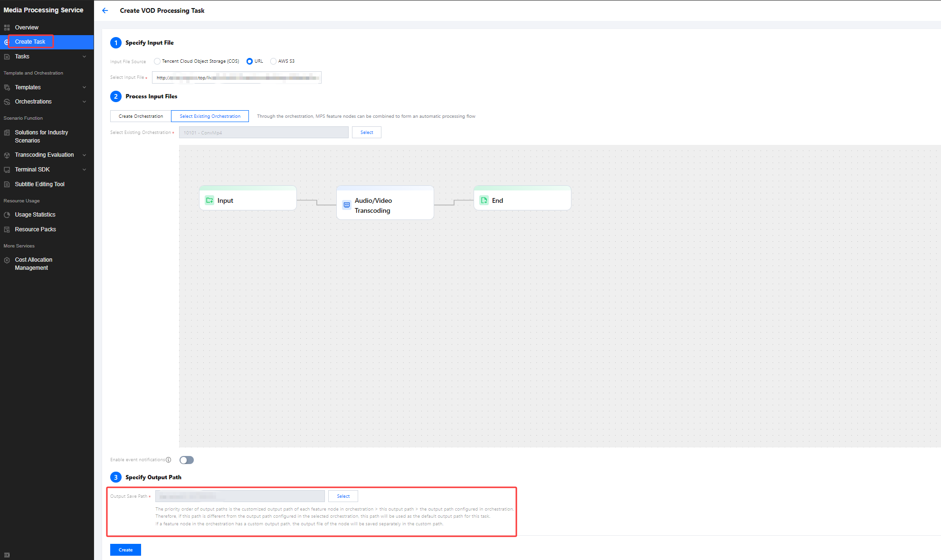Image resolution: width=941 pixels, height=560 pixels.
Task: Enable event notifications toggle
Action: (187, 460)
